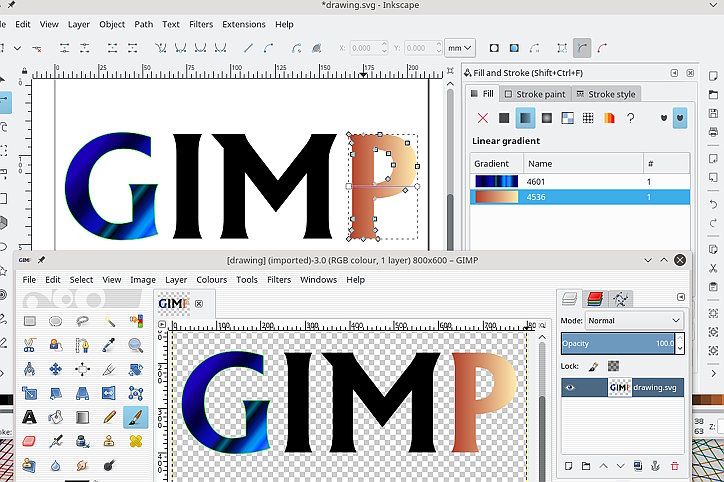Select GIMP Paintbrush tool
This screenshot has height=482, width=724.
136,417
